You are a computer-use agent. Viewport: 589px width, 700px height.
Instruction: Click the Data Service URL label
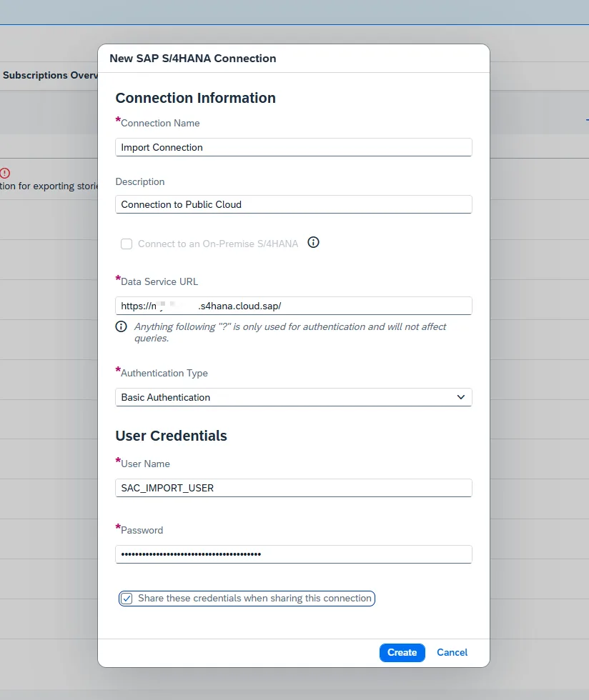159,281
